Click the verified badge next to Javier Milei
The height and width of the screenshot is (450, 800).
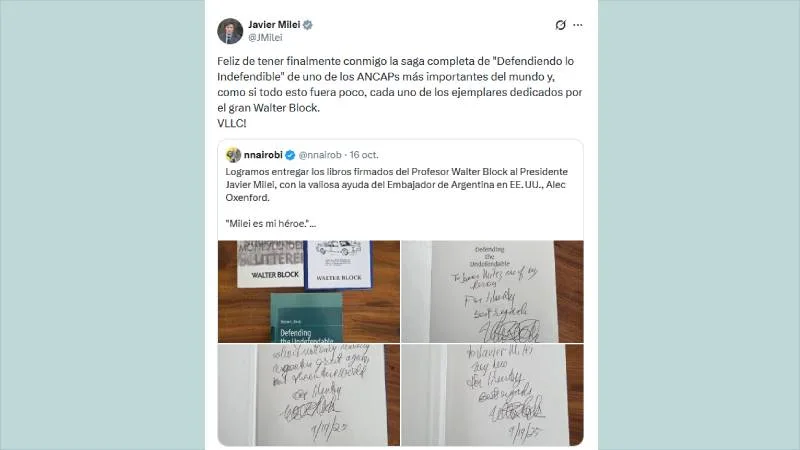308,24
